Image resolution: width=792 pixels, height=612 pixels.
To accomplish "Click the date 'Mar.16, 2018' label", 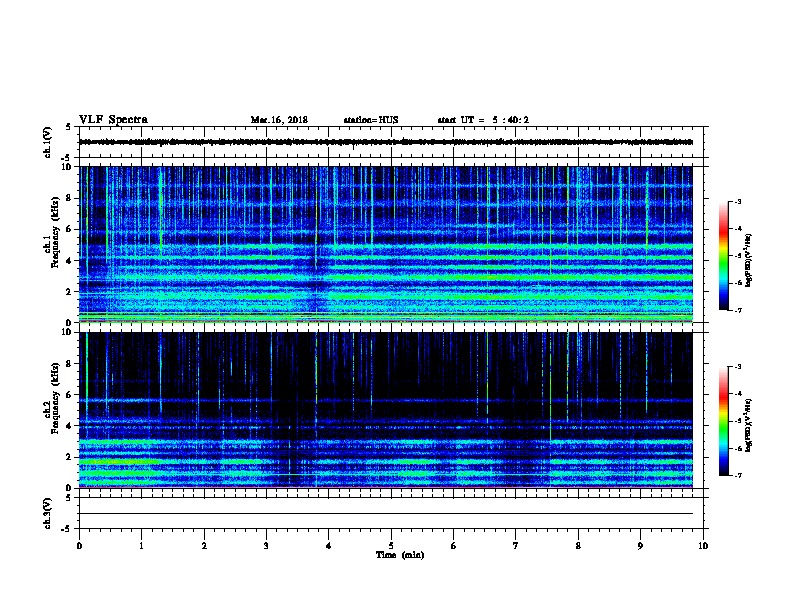I will tap(279, 120).
